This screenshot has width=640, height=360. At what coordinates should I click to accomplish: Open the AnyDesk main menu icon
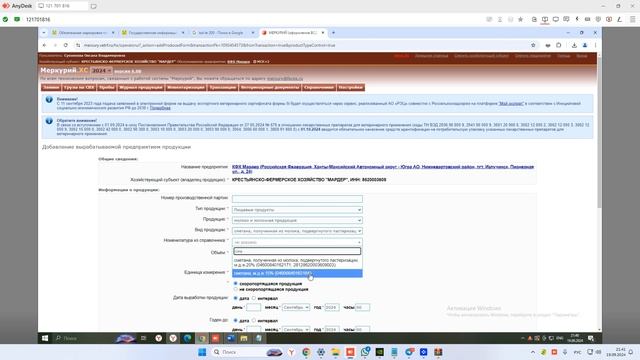click(632, 19)
